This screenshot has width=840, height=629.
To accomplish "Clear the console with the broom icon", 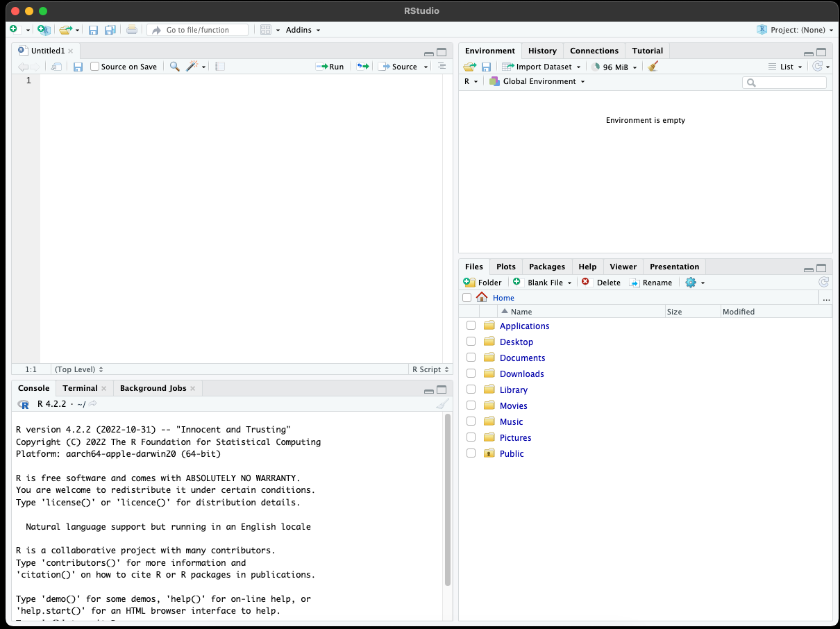I will coord(442,404).
